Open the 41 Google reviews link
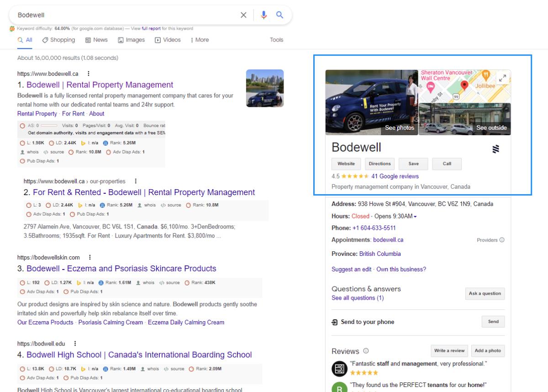The height and width of the screenshot is (392, 548). click(395, 176)
